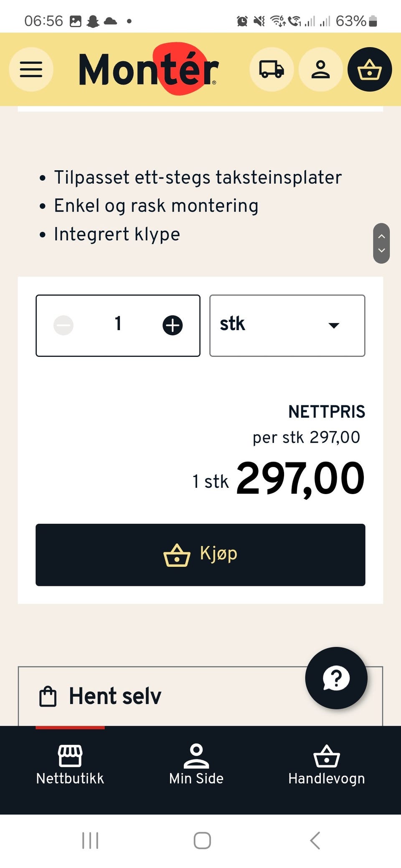The image size is (401, 868).
Task: Open the hamburger menu
Action: (31, 69)
